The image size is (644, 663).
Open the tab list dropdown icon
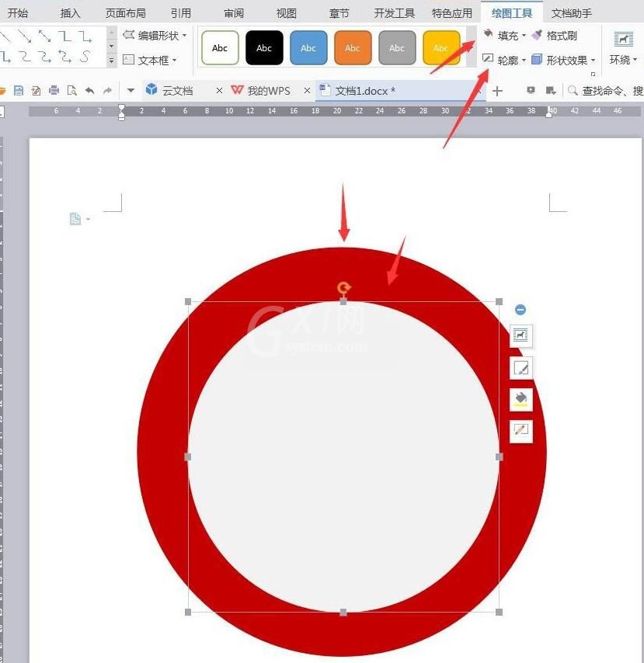[x=551, y=90]
